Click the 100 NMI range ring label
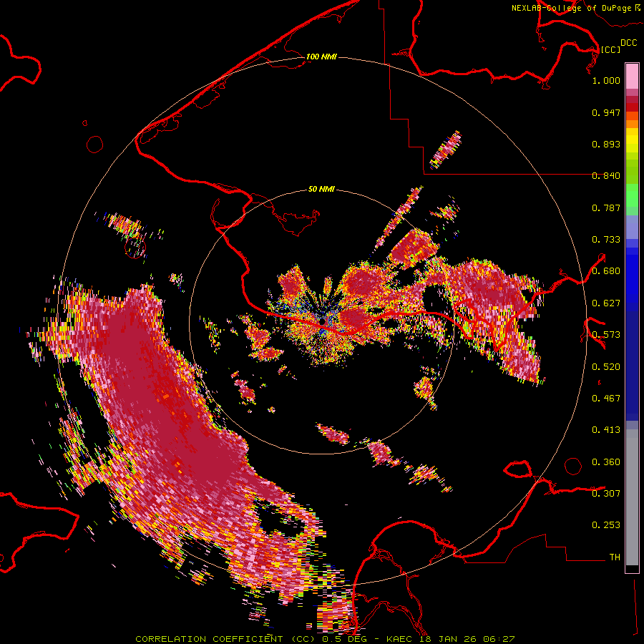This screenshot has width=644, height=644. 321,57
